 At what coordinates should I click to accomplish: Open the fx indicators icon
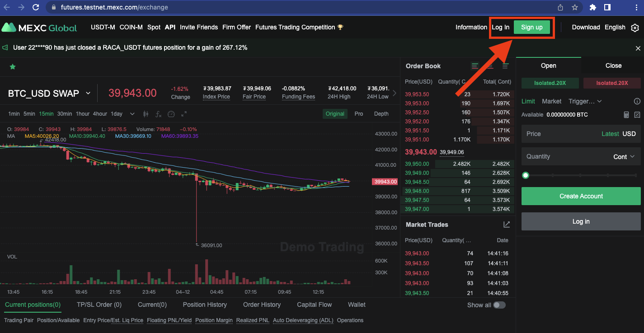point(158,114)
